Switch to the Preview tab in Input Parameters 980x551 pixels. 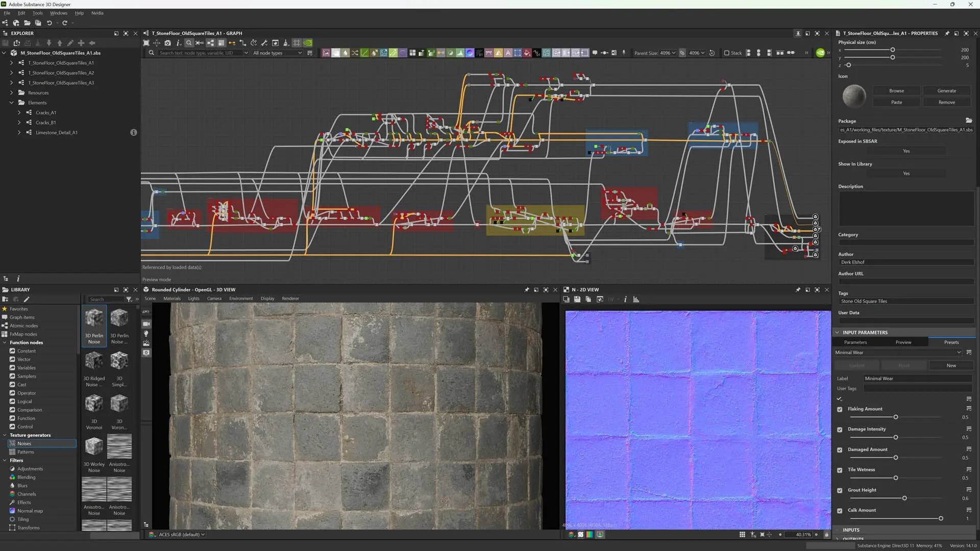pos(903,342)
